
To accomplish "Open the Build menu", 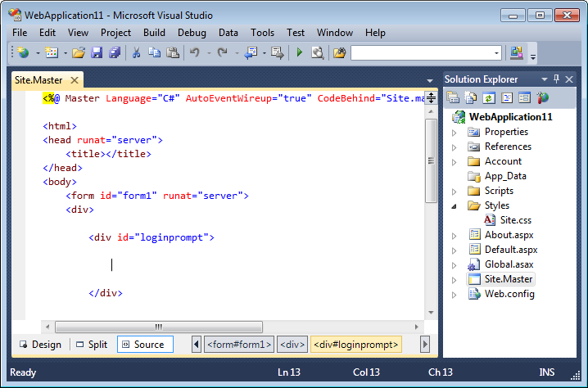I will pos(154,33).
